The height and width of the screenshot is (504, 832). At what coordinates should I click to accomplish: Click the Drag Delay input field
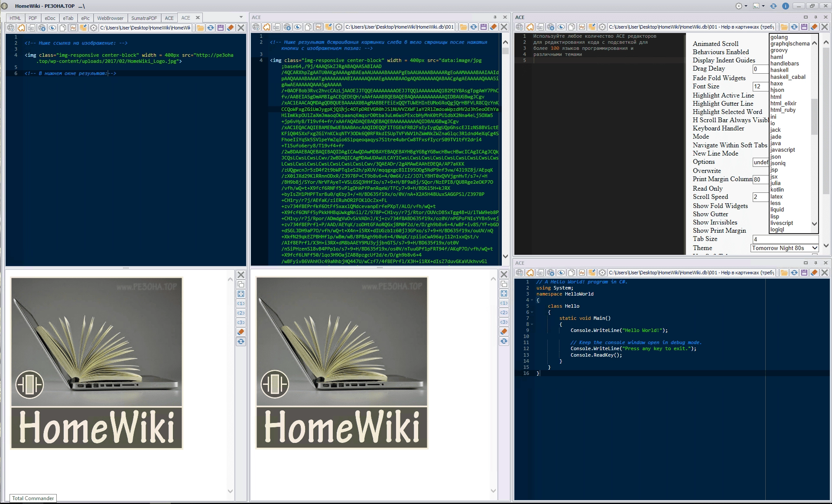click(x=760, y=69)
